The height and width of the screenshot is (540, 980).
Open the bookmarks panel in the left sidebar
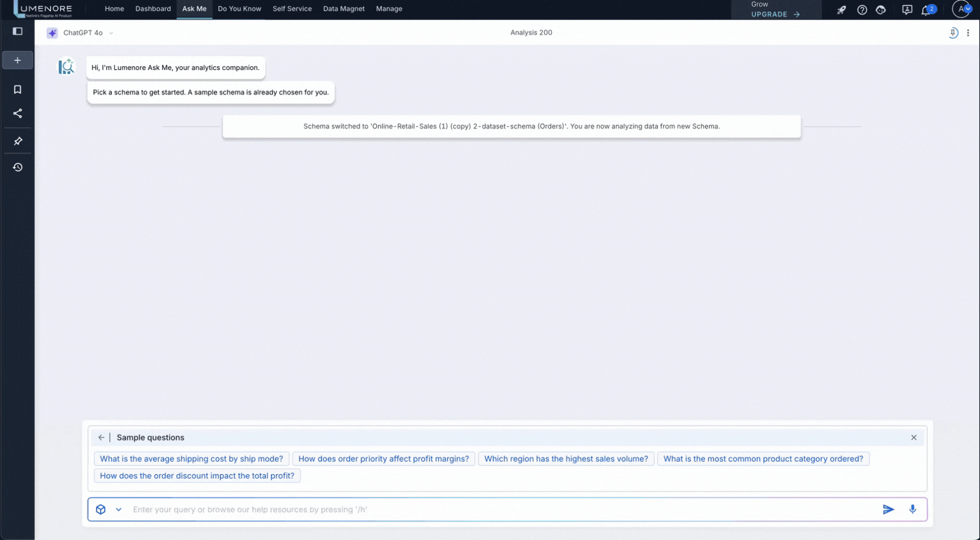point(17,88)
